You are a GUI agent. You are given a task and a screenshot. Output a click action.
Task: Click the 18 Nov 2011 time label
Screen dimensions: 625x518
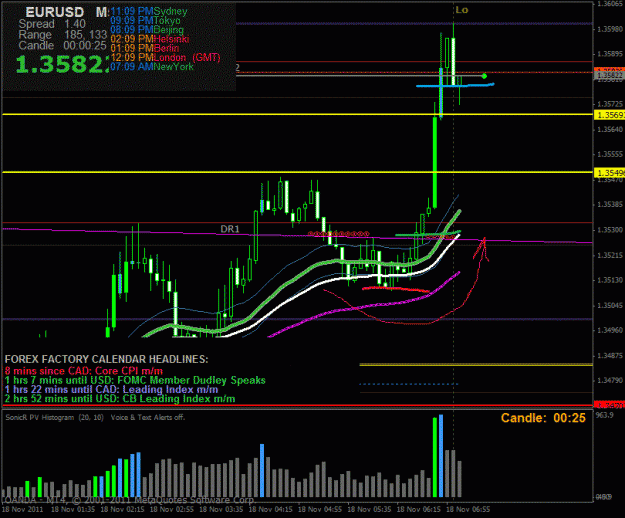coord(23,509)
